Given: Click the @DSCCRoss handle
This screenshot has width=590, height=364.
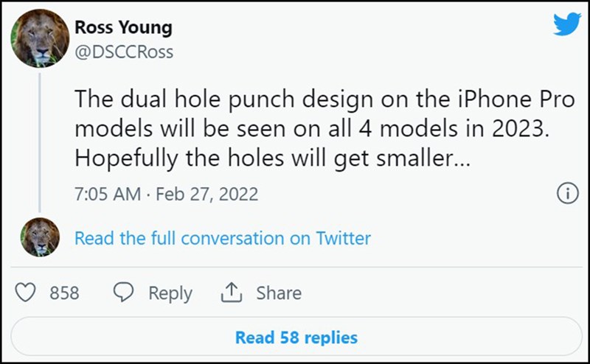Looking at the screenshot, I should (x=124, y=52).
